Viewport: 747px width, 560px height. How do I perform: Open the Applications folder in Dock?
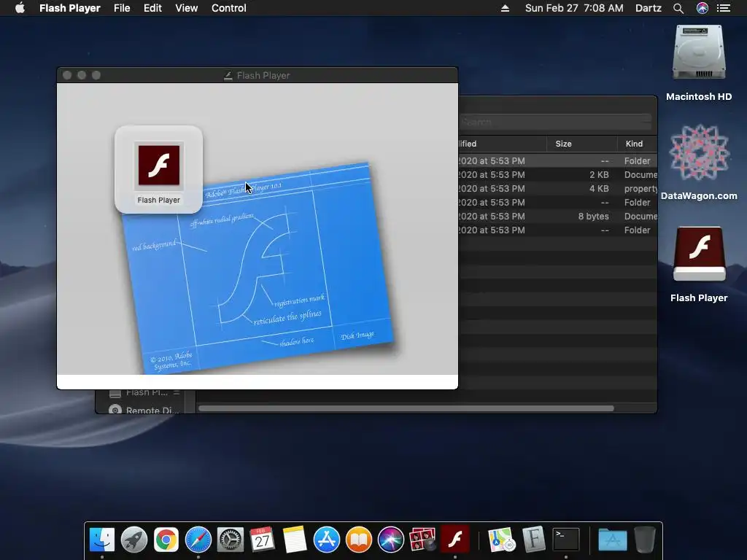pos(612,540)
